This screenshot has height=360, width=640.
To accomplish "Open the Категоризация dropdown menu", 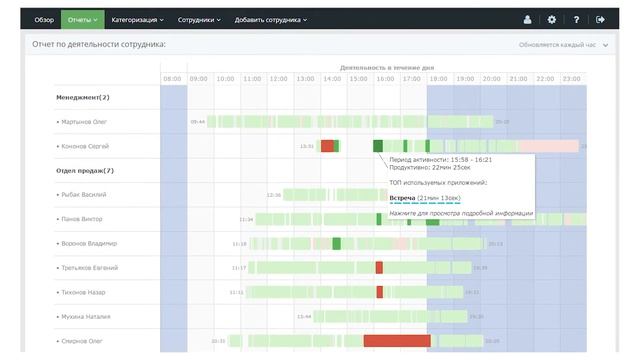I will tap(137, 20).
